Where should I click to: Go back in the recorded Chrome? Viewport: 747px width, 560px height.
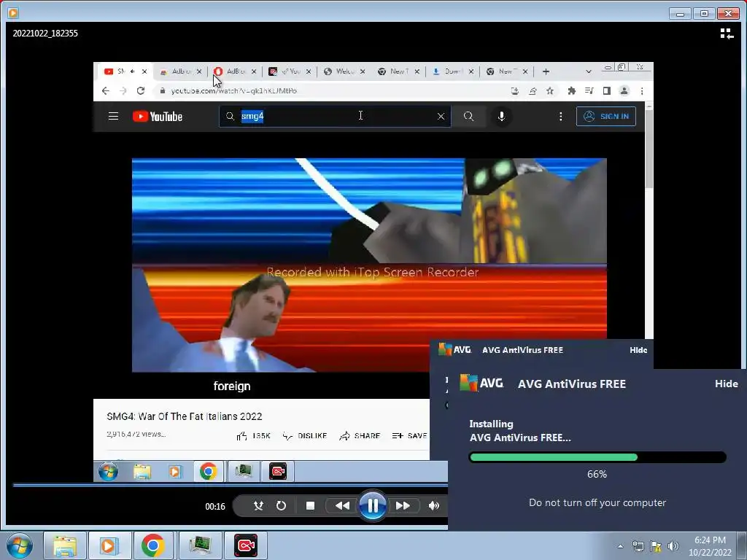pos(105,90)
